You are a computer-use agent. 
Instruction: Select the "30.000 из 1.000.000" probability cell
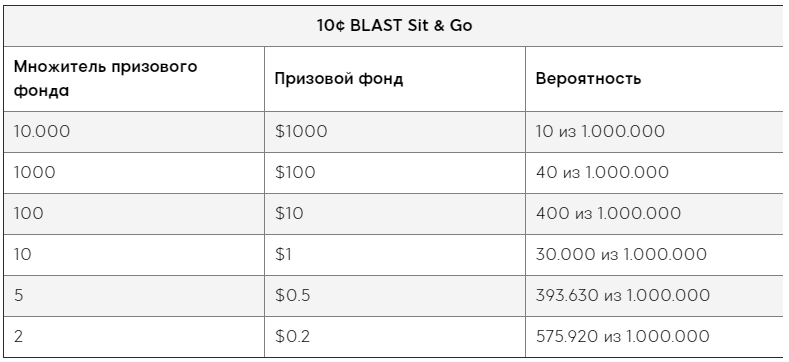(x=654, y=255)
